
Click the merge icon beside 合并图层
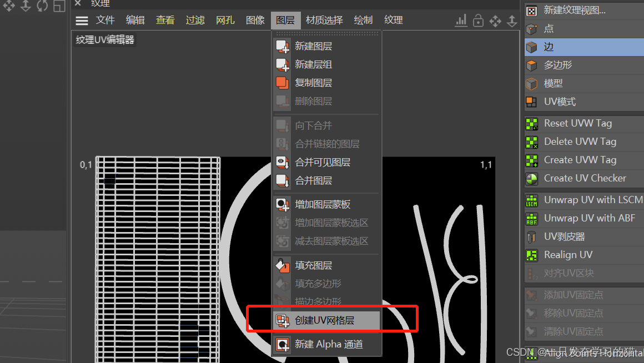(x=283, y=181)
